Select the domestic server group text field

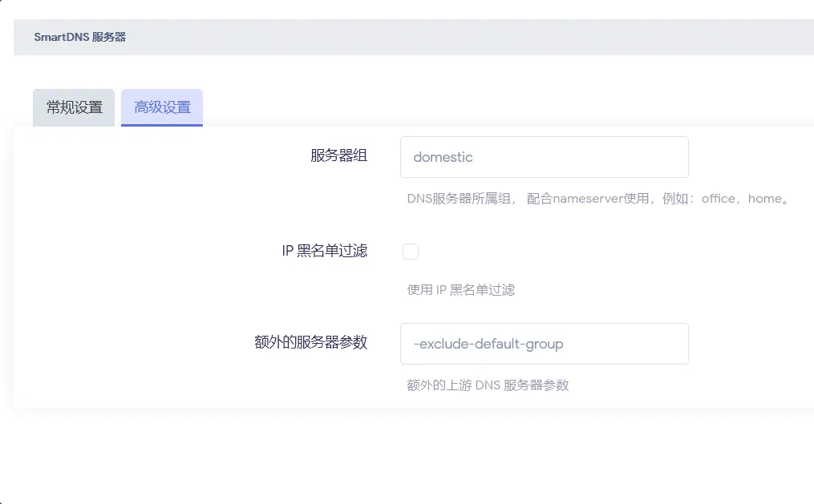point(544,156)
